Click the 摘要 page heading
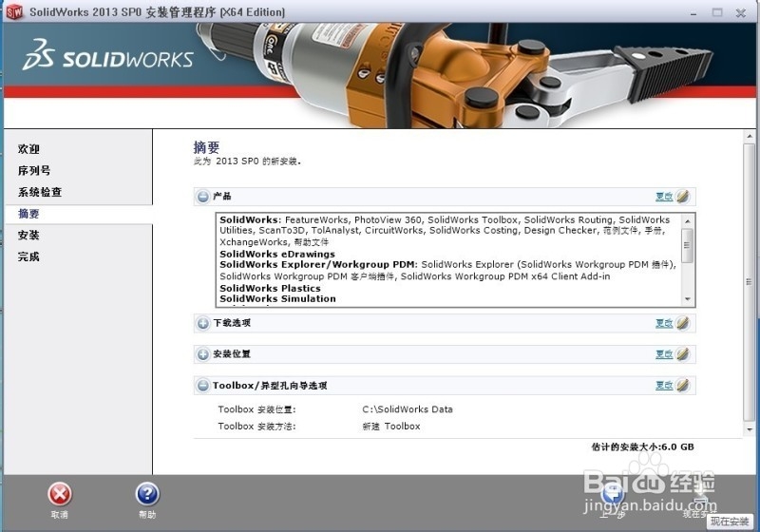Screen dimensions: 760x532 pyautogui.click(x=206, y=147)
